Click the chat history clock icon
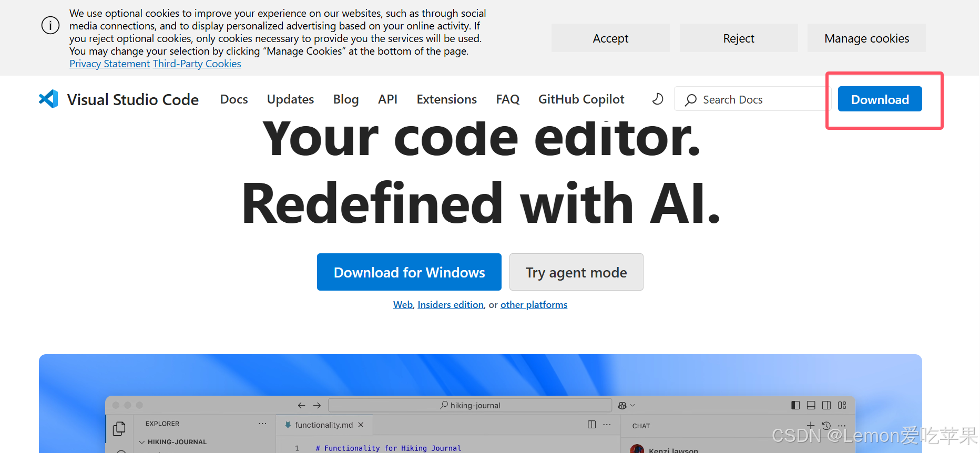This screenshot has height=453, width=980. pyautogui.click(x=826, y=425)
